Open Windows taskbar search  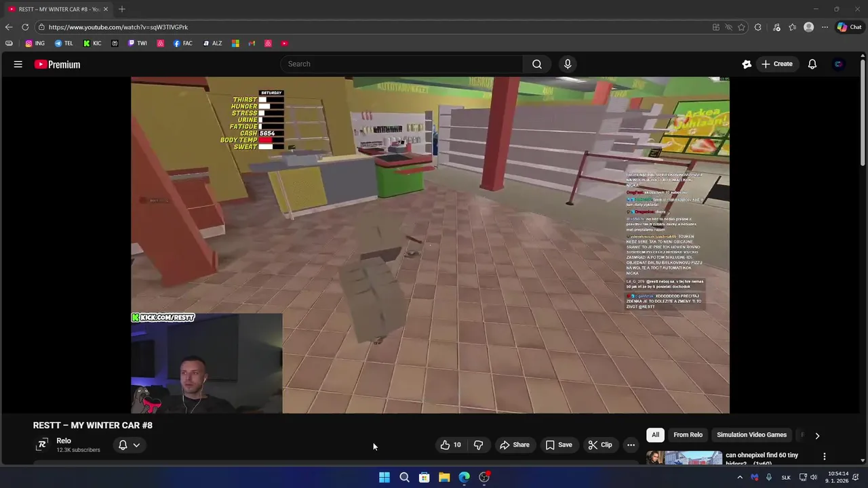404,477
